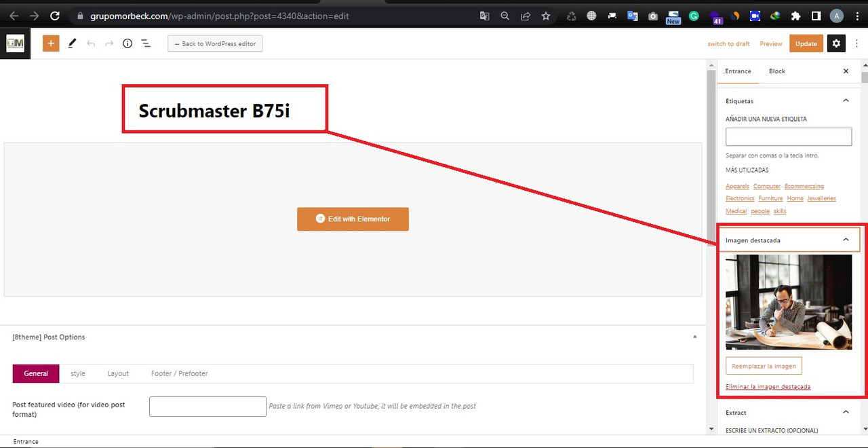Click the address bar URL
Screen dimensions: 868x448
[x=220, y=16]
